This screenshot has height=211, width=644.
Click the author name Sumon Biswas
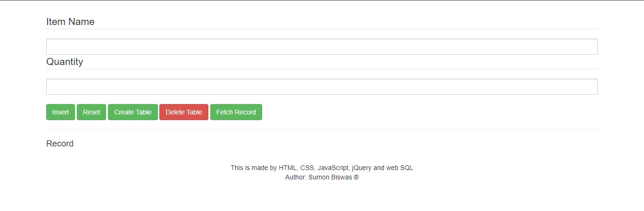tap(330, 178)
